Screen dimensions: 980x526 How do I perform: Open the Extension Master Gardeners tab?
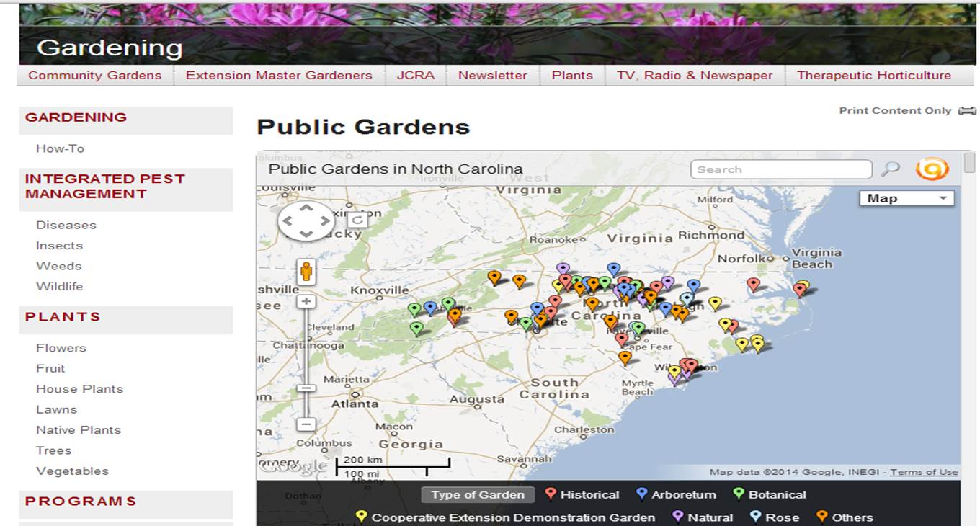[x=279, y=75]
